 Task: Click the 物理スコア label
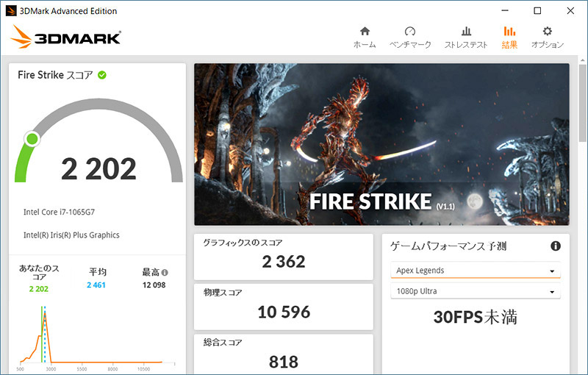(x=223, y=293)
